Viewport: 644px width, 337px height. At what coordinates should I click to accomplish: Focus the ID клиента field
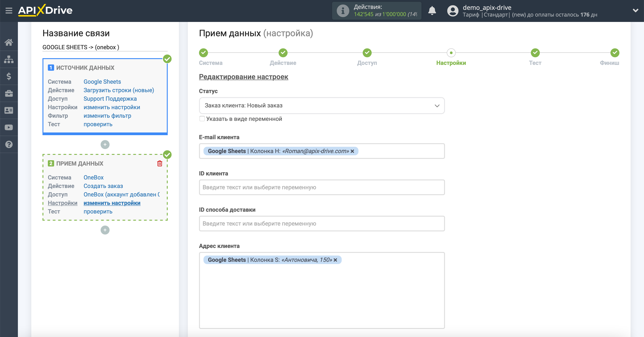click(322, 187)
